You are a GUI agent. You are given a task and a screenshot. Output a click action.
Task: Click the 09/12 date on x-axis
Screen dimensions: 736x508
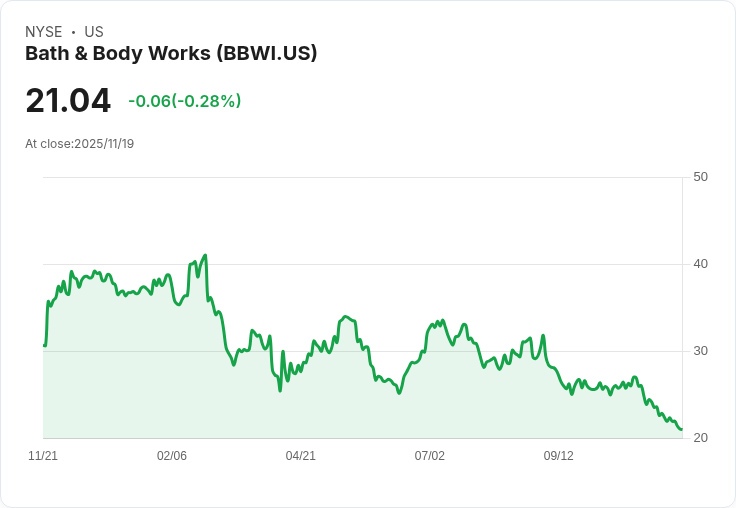[559, 456]
